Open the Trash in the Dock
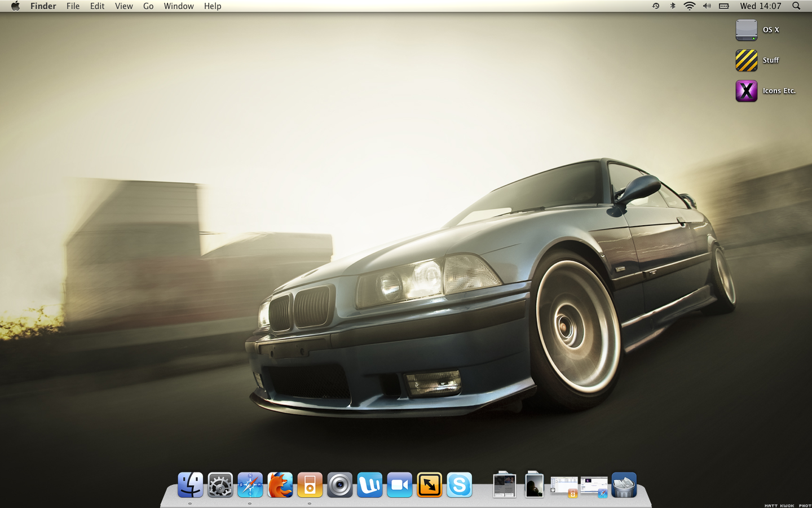 pyautogui.click(x=624, y=485)
